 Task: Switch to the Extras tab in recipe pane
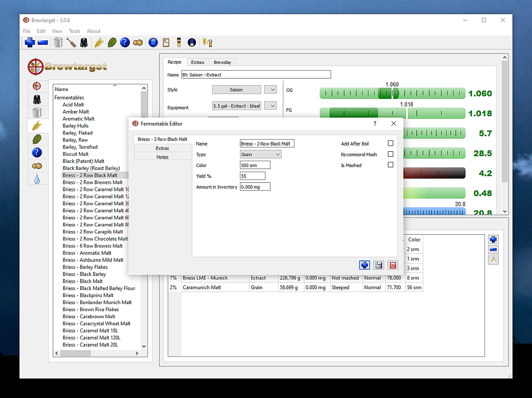tap(198, 62)
